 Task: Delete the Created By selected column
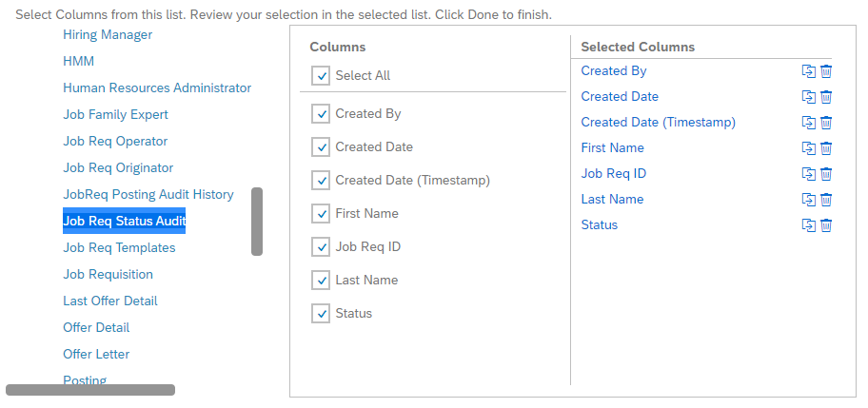pos(826,71)
